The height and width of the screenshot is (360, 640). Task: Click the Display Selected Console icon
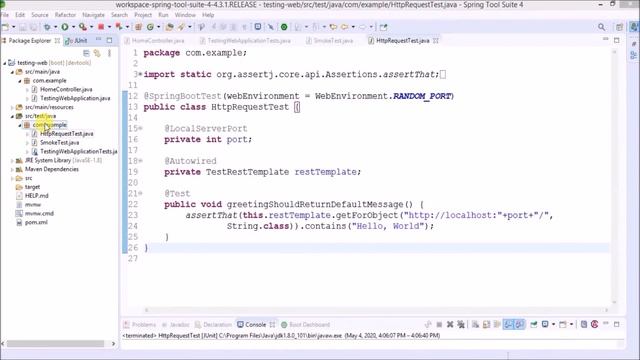[545, 324]
